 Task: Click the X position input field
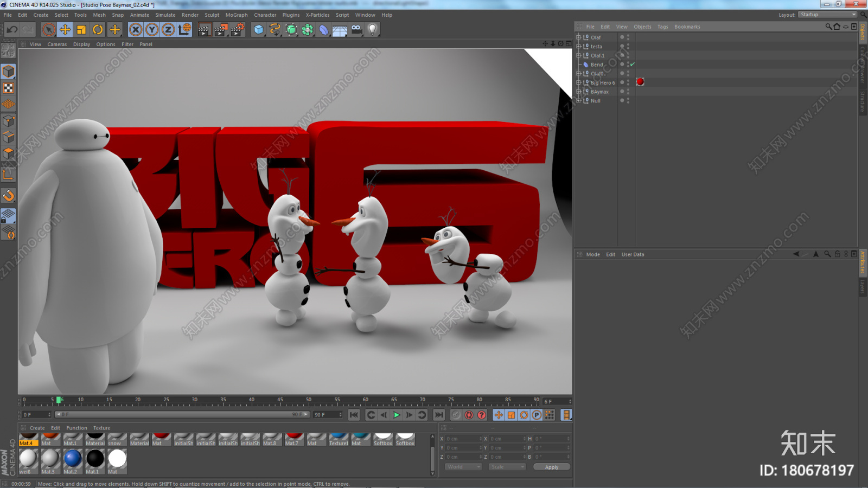click(464, 439)
